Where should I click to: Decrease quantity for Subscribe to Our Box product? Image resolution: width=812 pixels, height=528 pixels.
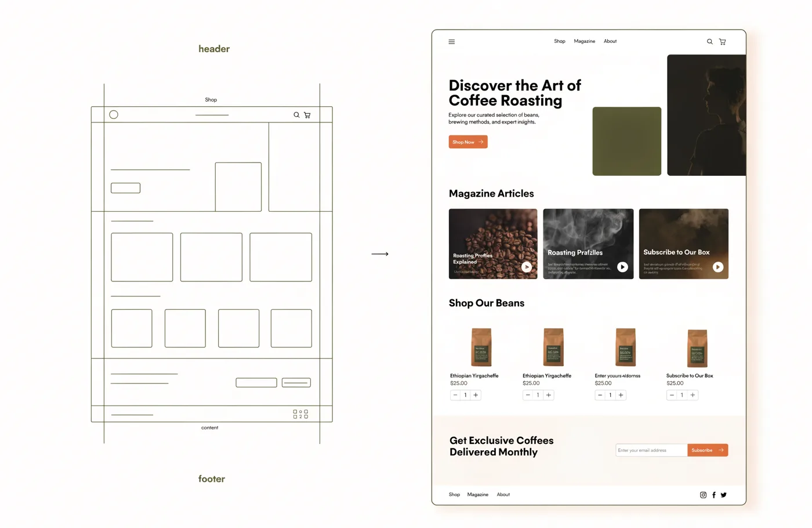[x=672, y=395]
